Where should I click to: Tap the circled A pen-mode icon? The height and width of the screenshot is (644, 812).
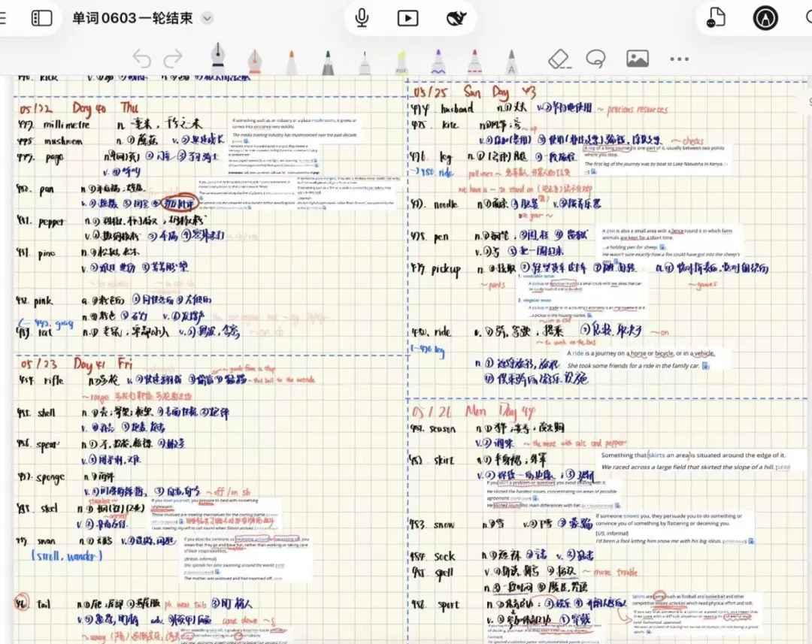coord(765,18)
